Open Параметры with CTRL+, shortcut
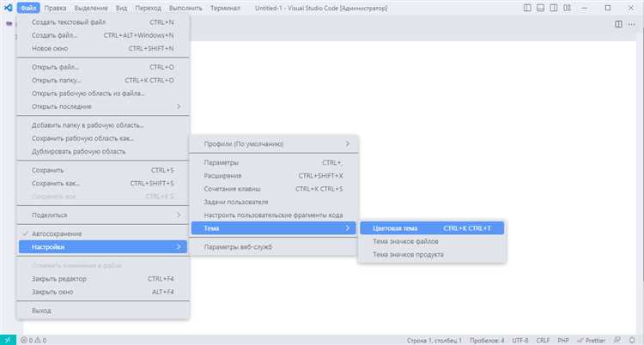Screen dimensions: 644x345 point(274,163)
